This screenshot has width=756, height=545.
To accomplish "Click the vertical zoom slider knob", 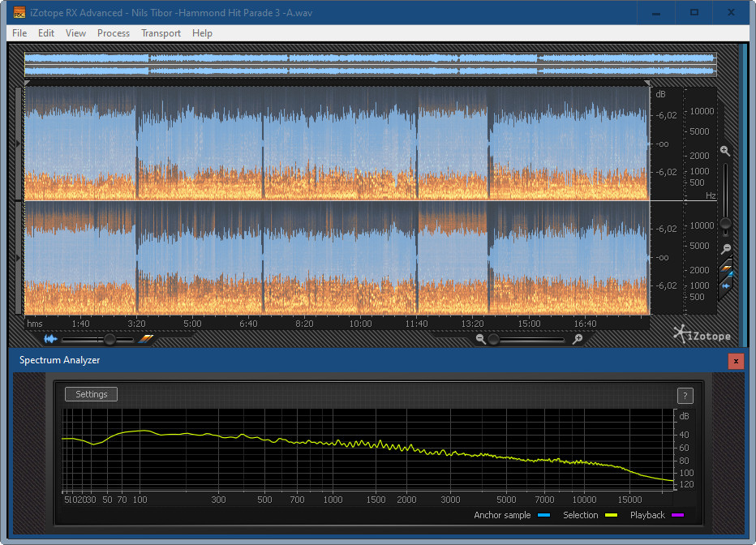I will click(x=726, y=223).
